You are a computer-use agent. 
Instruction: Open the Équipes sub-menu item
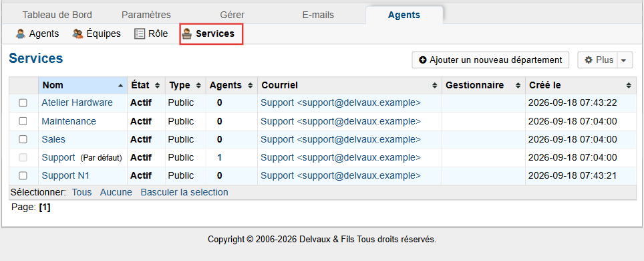coord(96,33)
